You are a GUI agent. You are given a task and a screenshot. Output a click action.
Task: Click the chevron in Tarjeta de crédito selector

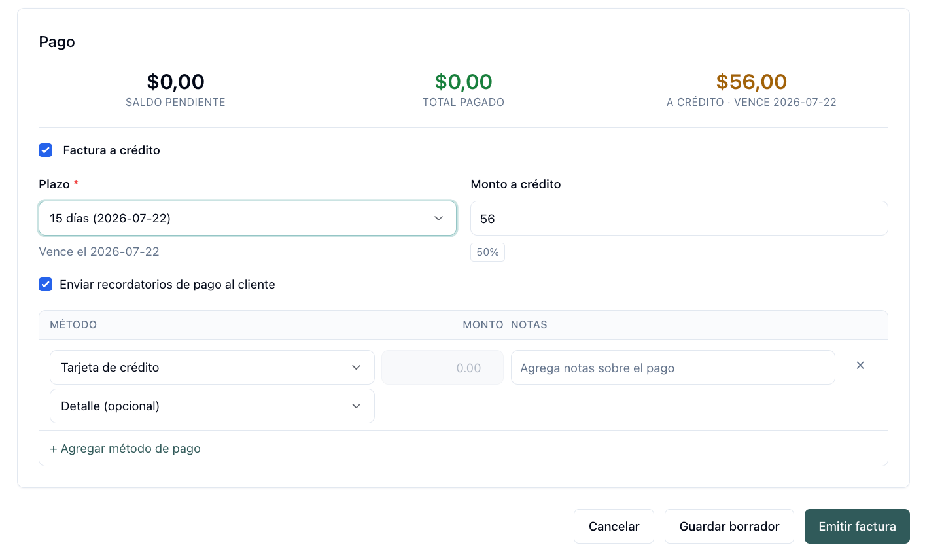[x=357, y=368]
